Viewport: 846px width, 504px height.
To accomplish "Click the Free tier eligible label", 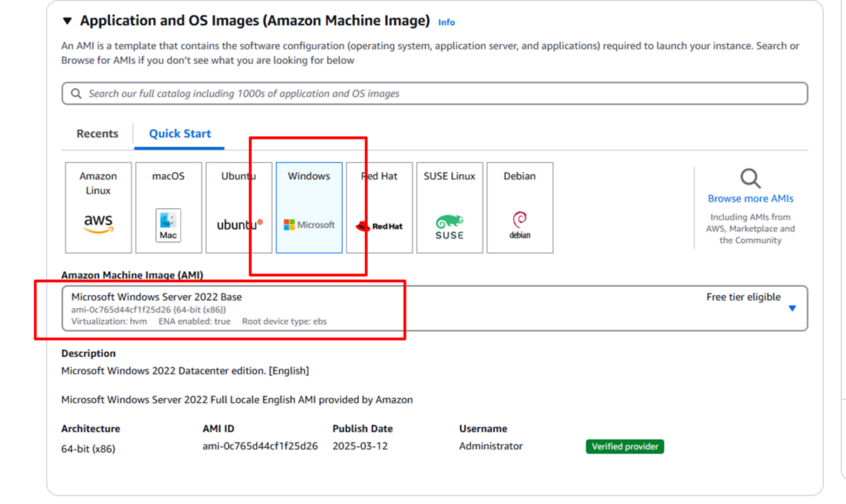I will pyautogui.click(x=744, y=297).
